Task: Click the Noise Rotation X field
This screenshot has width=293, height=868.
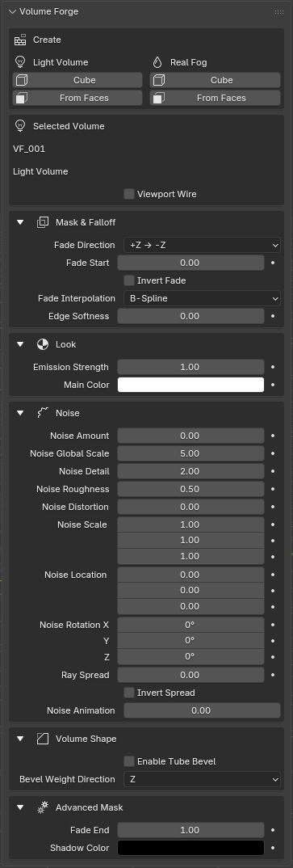Action: pyautogui.click(x=190, y=625)
